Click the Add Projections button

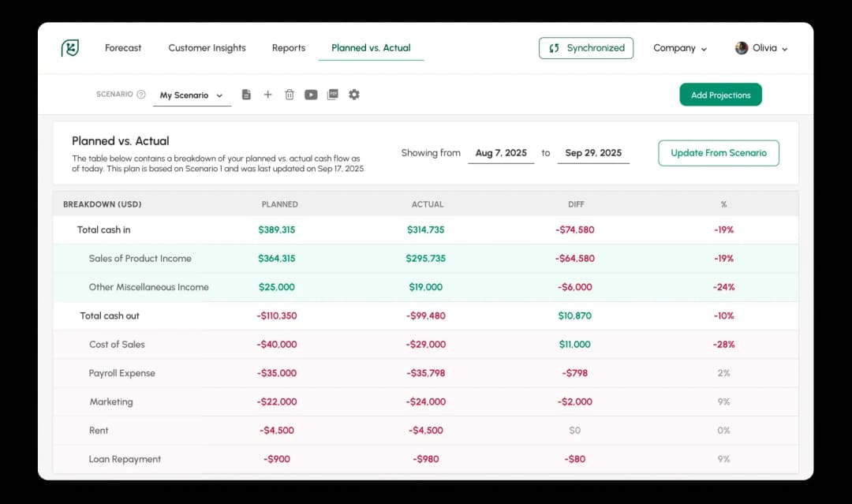[720, 94]
